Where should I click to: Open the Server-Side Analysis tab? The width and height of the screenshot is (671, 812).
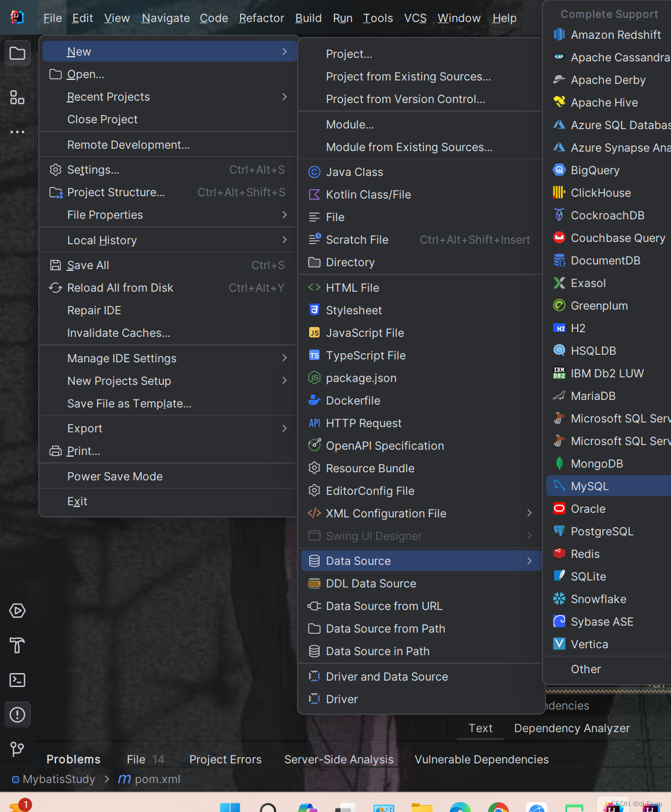coord(339,759)
